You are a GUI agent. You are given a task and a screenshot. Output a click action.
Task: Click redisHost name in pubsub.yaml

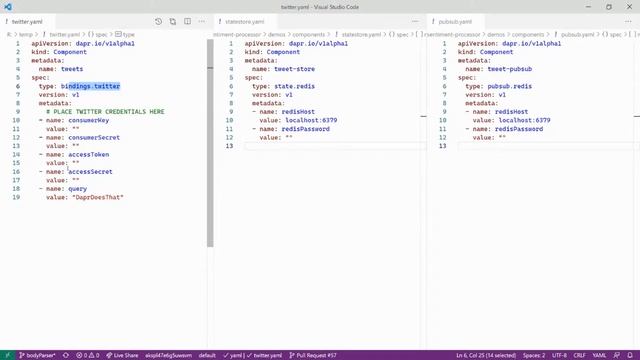(x=511, y=112)
